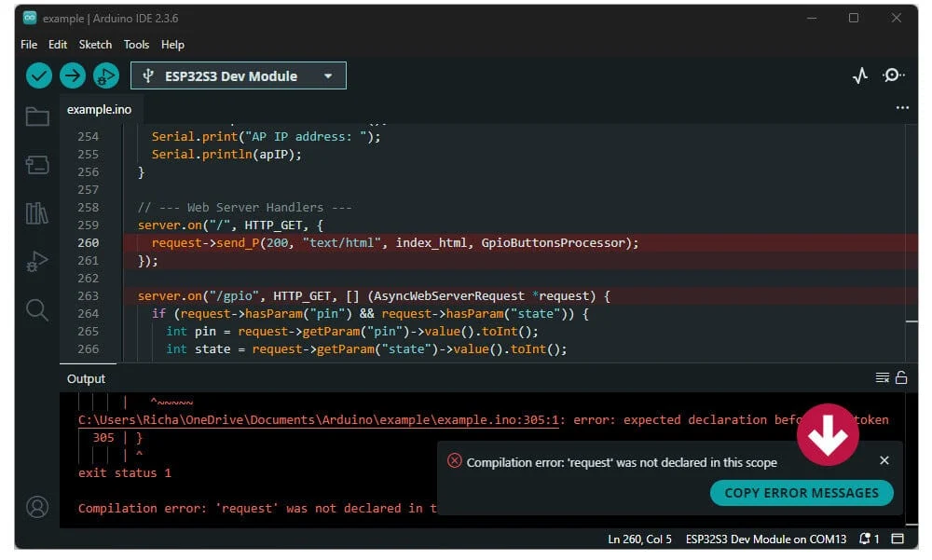Open the Boards Manager sidebar panel

coord(37,165)
